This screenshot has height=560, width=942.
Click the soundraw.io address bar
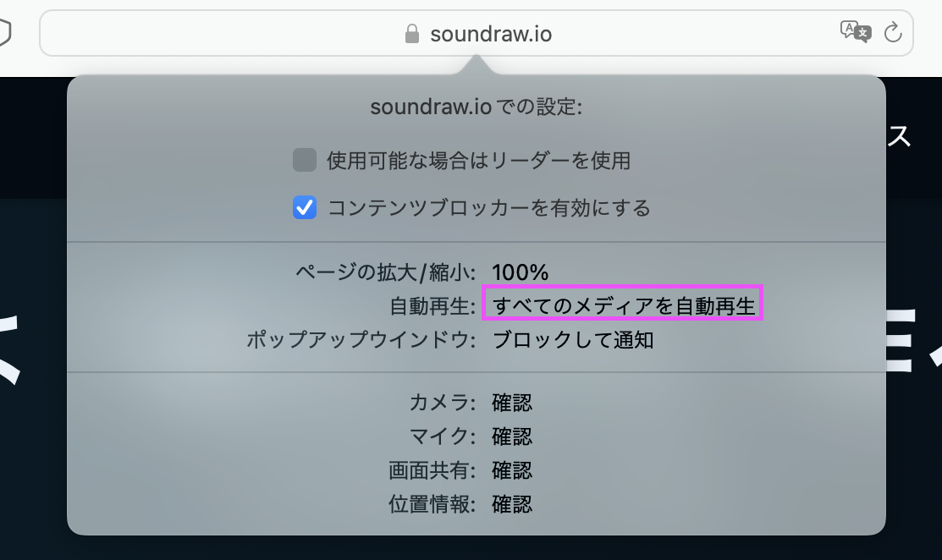477,33
